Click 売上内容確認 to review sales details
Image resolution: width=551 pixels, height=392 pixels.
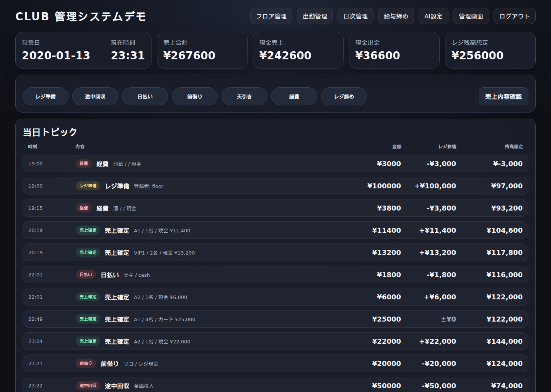pyautogui.click(x=503, y=96)
